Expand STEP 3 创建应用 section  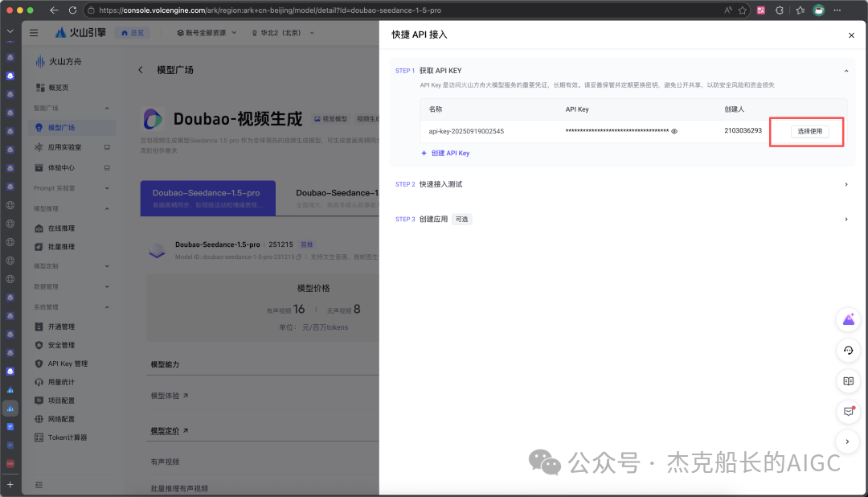[x=845, y=220]
